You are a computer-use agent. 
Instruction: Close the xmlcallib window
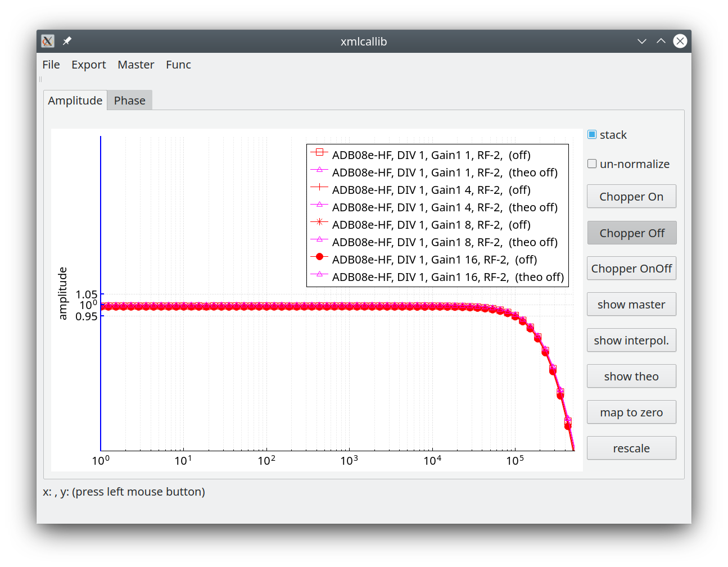(x=680, y=41)
